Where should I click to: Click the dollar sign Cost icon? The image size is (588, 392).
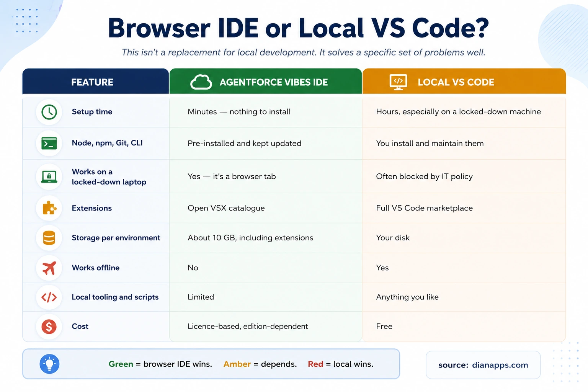[49, 327]
